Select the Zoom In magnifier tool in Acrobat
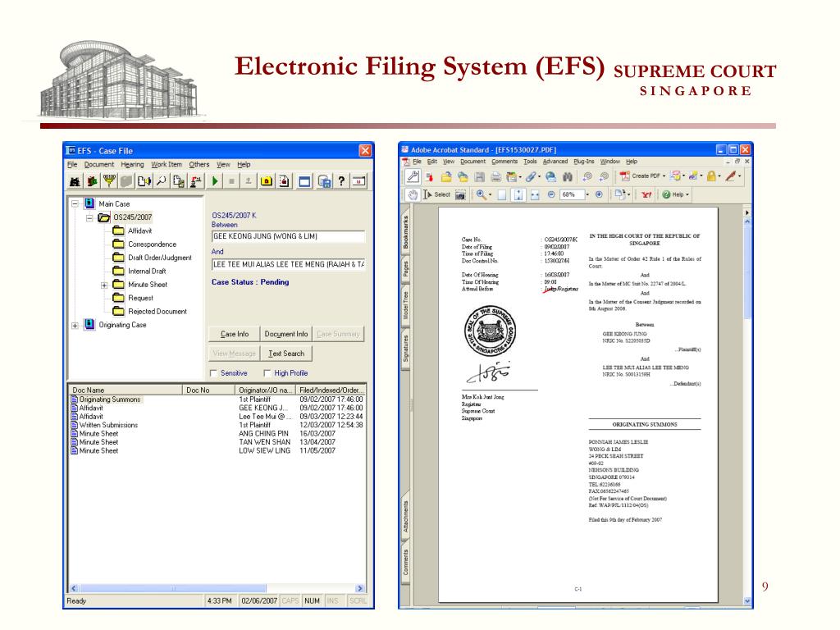 point(481,194)
